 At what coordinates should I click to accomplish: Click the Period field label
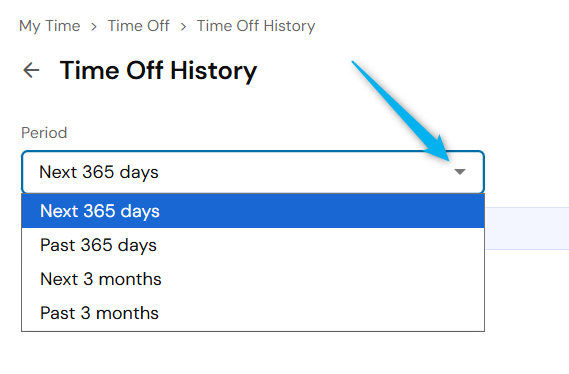pyautogui.click(x=44, y=133)
